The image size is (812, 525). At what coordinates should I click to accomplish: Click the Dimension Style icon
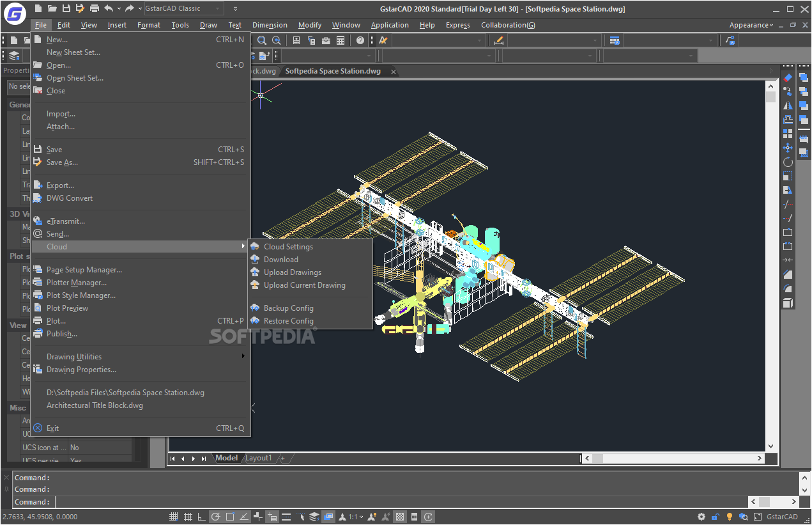click(499, 40)
